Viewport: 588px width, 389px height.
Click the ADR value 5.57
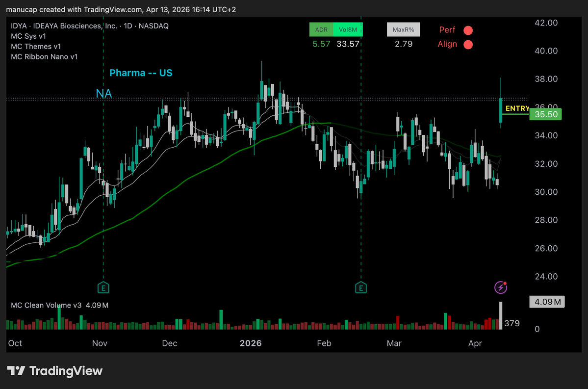pyautogui.click(x=321, y=44)
